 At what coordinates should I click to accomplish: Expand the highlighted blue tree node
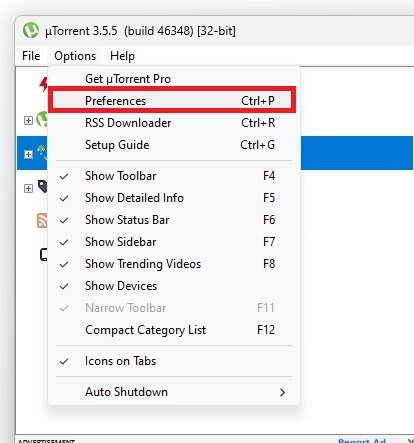(x=28, y=155)
